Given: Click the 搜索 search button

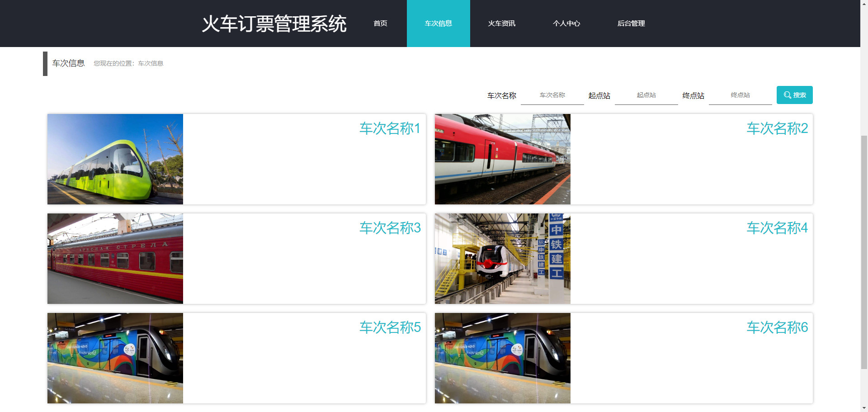Looking at the screenshot, I should pyautogui.click(x=794, y=95).
